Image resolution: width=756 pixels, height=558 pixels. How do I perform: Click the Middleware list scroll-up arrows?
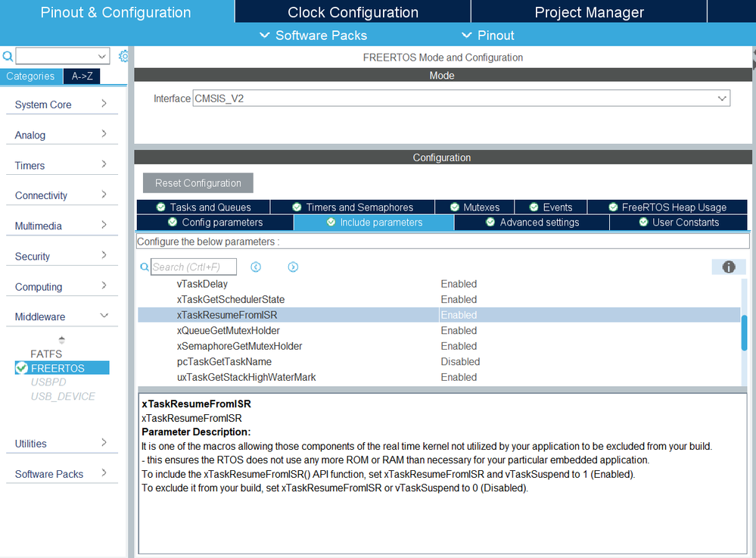62,339
